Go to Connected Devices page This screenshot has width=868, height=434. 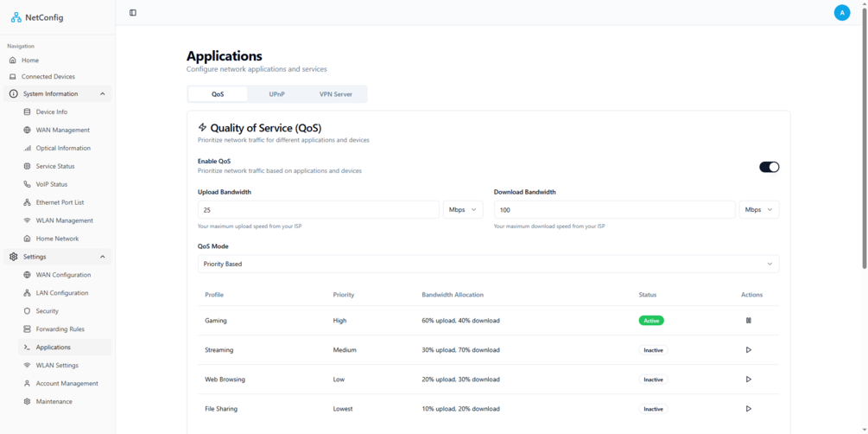point(48,77)
